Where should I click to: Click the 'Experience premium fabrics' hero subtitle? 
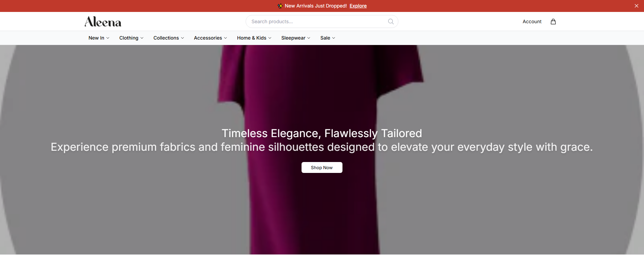point(322,147)
